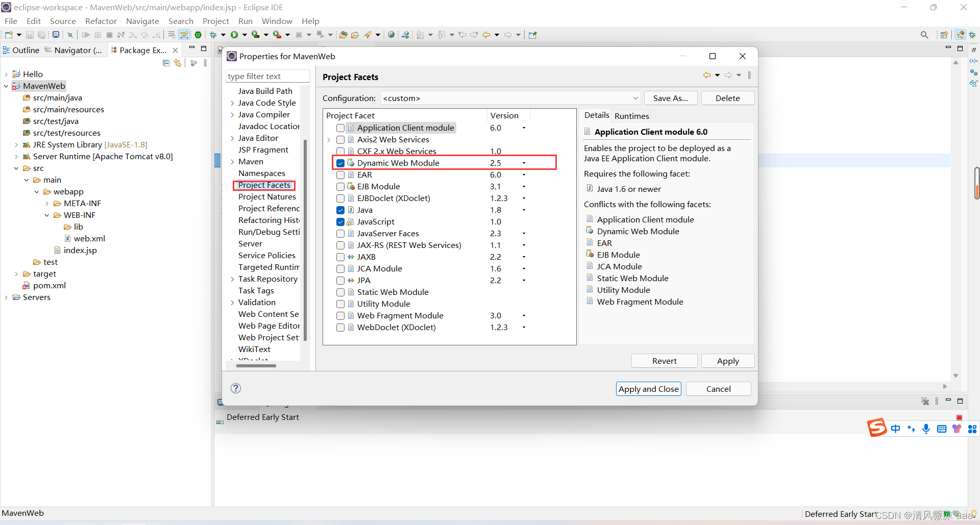The height and width of the screenshot is (525, 980).
Task: Open the search icon in top toolbar
Action: (924, 35)
